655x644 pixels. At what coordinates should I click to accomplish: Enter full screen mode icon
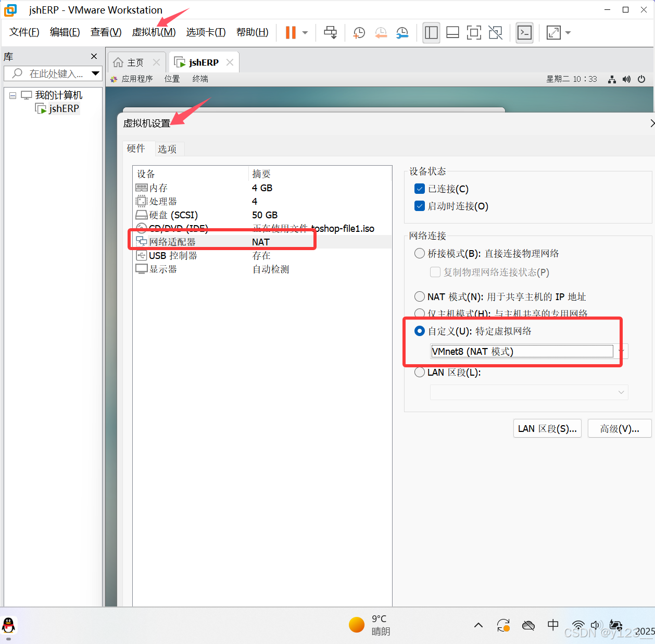[x=474, y=33]
